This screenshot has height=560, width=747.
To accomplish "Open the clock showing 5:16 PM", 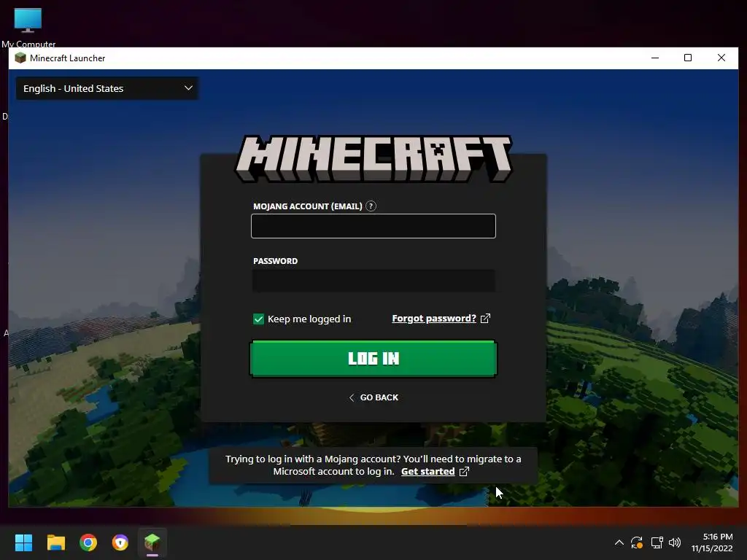I will [712, 542].
